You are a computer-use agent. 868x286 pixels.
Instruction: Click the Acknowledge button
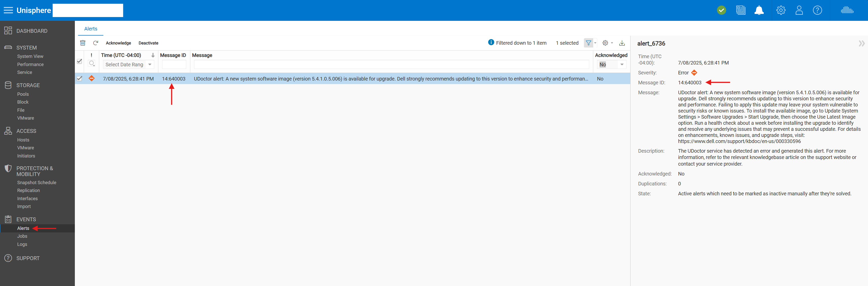pyautogui.click(x=118, y=43)
